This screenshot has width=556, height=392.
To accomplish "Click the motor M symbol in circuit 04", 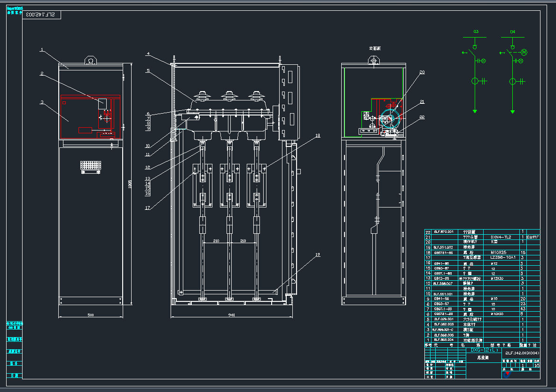I will pos(525,52).
